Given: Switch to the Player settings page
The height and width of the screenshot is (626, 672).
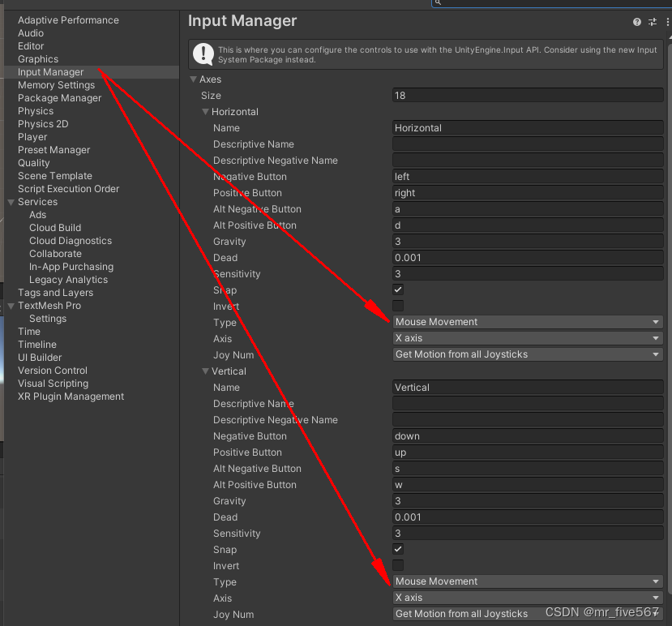Looking at the screenshot, I should pos(32,136).
